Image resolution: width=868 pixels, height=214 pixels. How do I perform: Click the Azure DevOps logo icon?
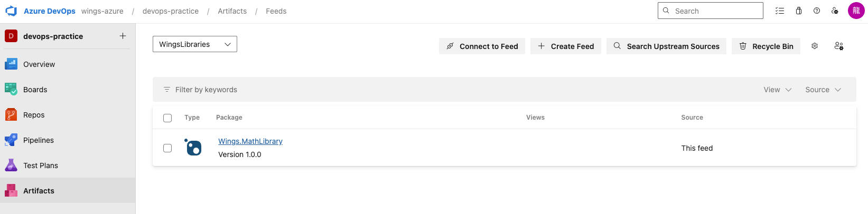tap(11, 11)
